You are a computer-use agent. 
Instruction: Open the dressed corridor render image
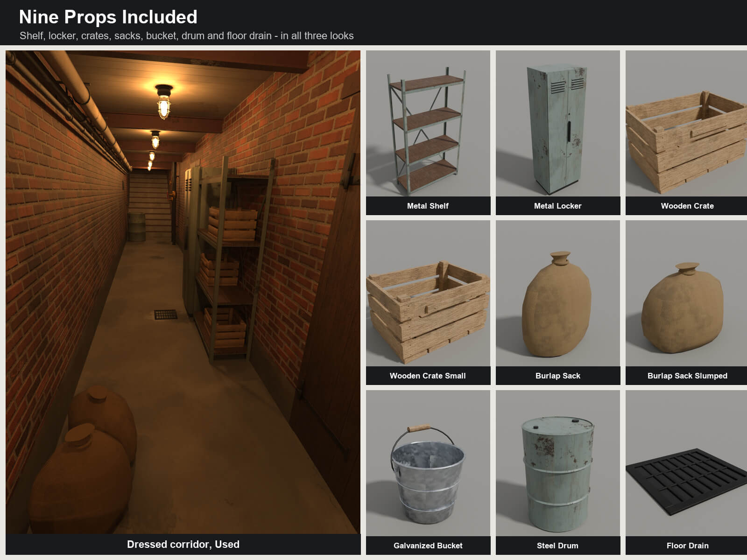183,292
